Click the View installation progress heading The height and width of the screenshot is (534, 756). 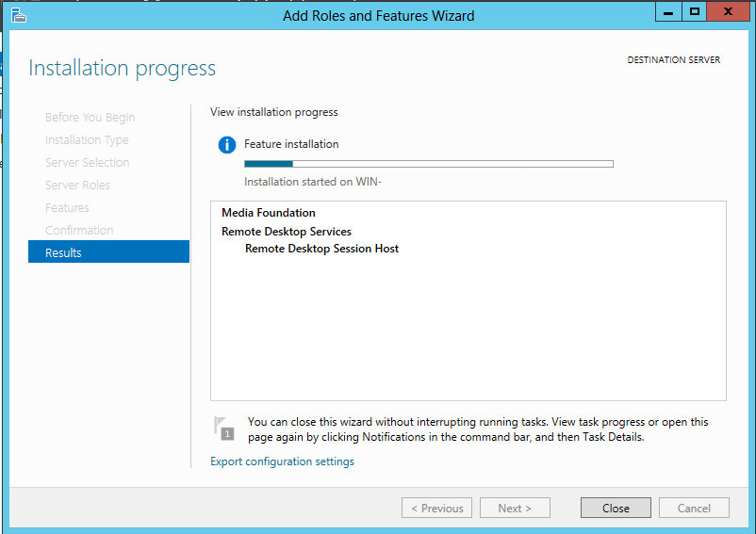[x=274, y=112]
